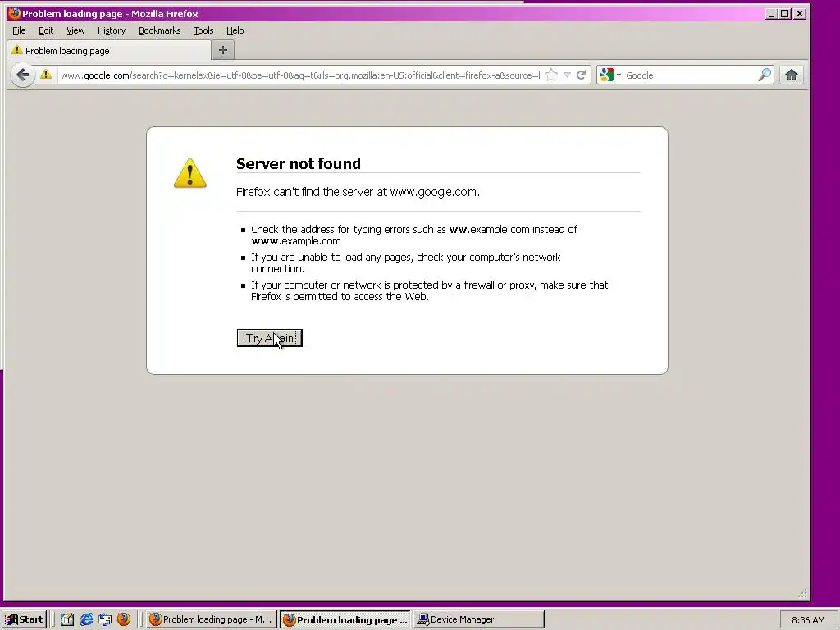Image resolution: width=840 pixels, height=630 pixels.
Task: Click the search magnifying glass icon
Action: pyautogui.click(x=765, y=75)
